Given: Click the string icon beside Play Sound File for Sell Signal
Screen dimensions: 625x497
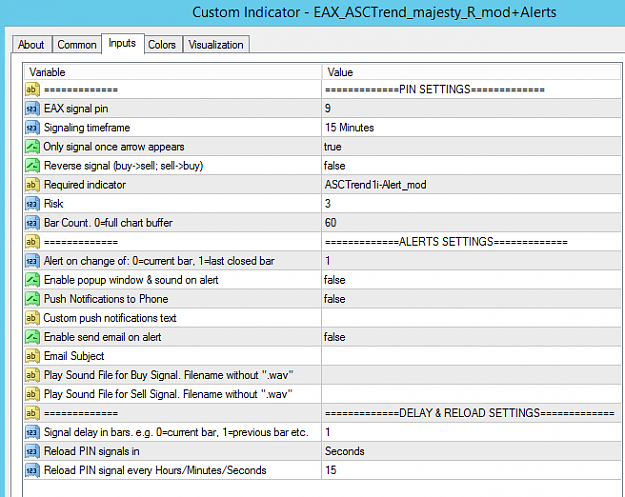Looking at the screenshot, I should 32,394.
